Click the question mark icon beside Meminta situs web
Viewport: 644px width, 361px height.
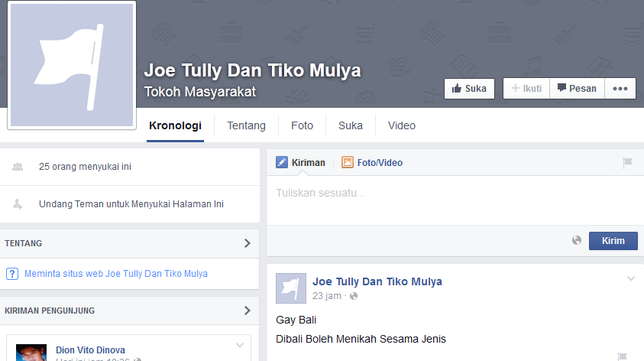(12, 274)
